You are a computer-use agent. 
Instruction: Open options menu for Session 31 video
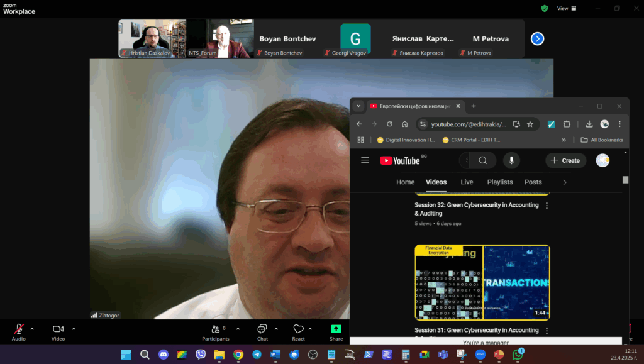tap(547, 330)
